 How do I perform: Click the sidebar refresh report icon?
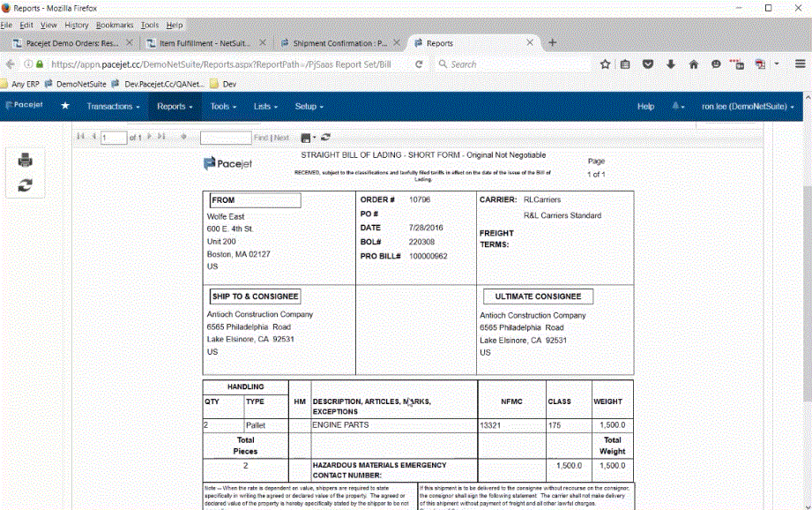coord(25,185)
